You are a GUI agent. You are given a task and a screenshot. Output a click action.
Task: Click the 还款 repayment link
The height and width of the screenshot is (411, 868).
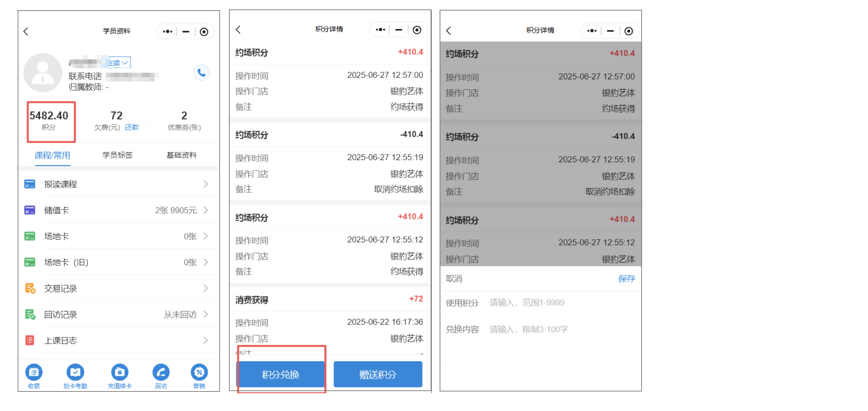click(x=132, y=127)
